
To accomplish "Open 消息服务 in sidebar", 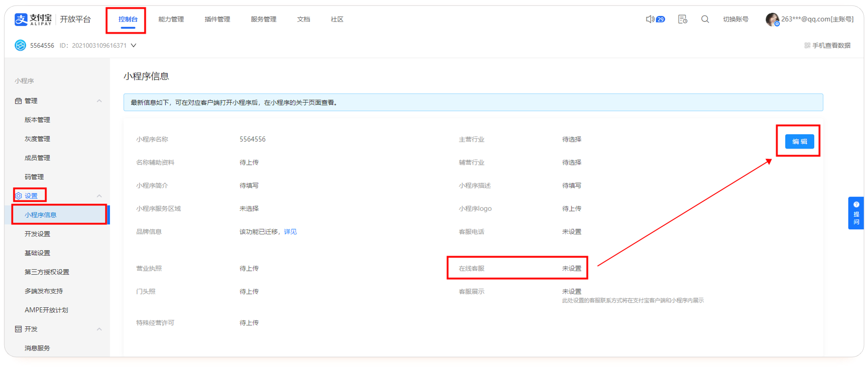I will pos(37,348).
